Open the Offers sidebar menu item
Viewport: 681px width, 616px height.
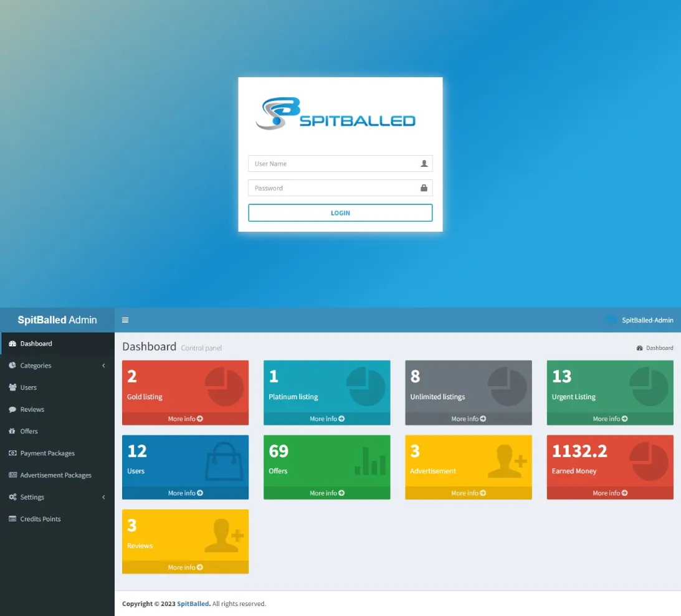coord(57,431)
